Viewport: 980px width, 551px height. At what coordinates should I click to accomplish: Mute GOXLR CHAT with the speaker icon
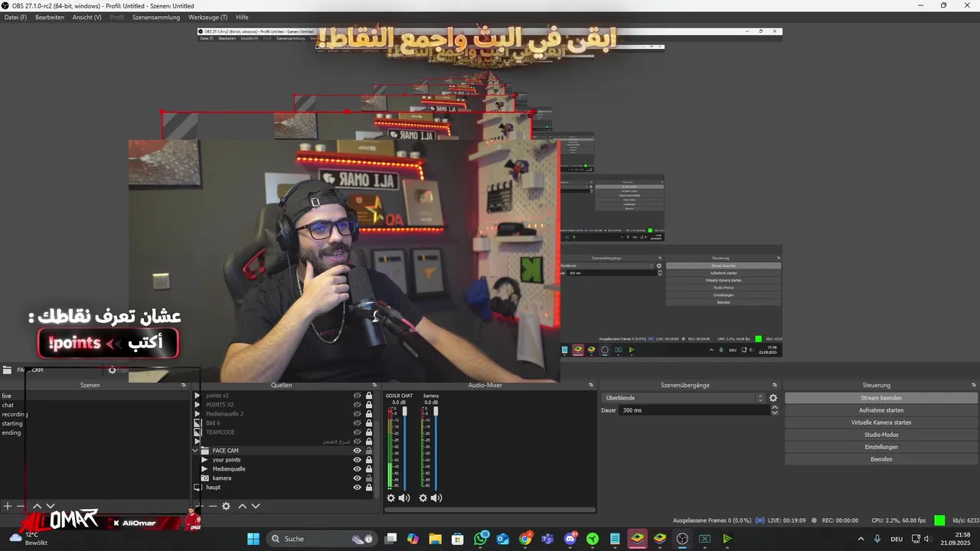[x=403, y=498]
